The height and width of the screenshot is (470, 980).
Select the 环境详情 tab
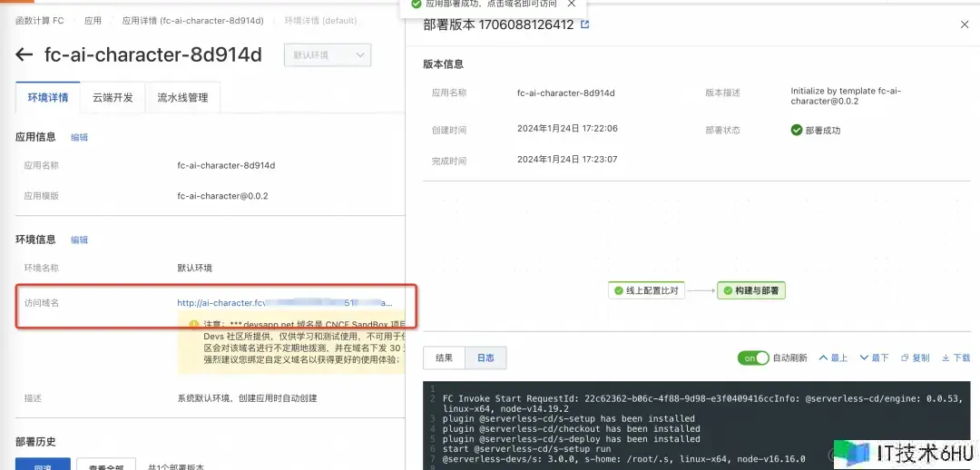48,98
